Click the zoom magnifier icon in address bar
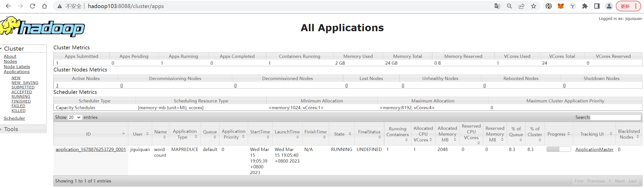The width and height of the screenshot is (644, 188). [x=509, y=6]
